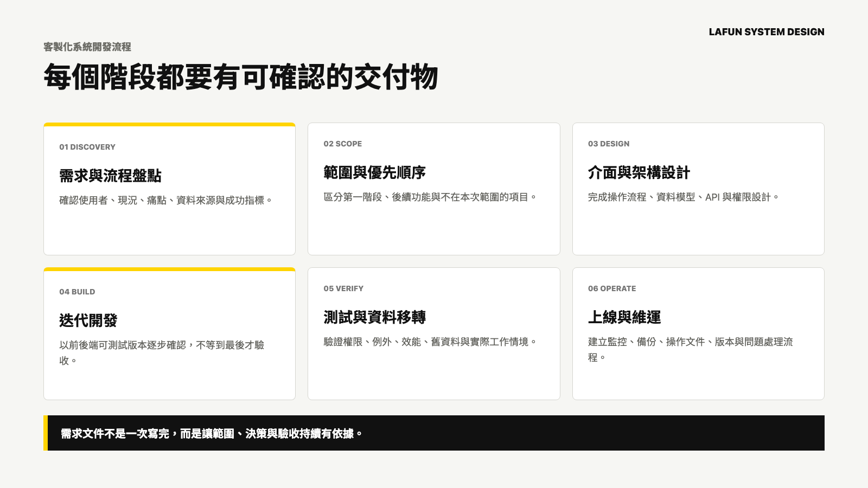Click the description starting with 驗證權限

(430, 342)
